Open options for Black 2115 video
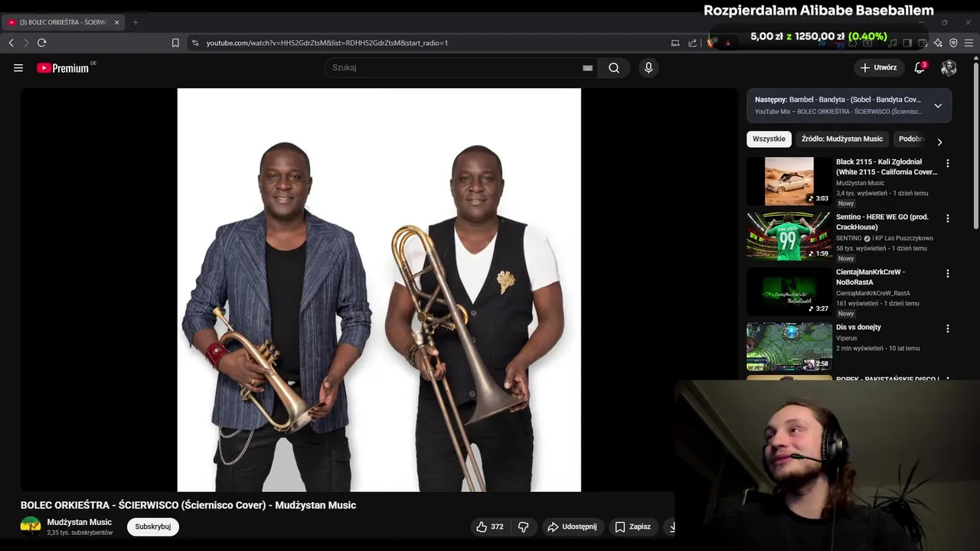The image size is (980, 551). pos(948,163)
